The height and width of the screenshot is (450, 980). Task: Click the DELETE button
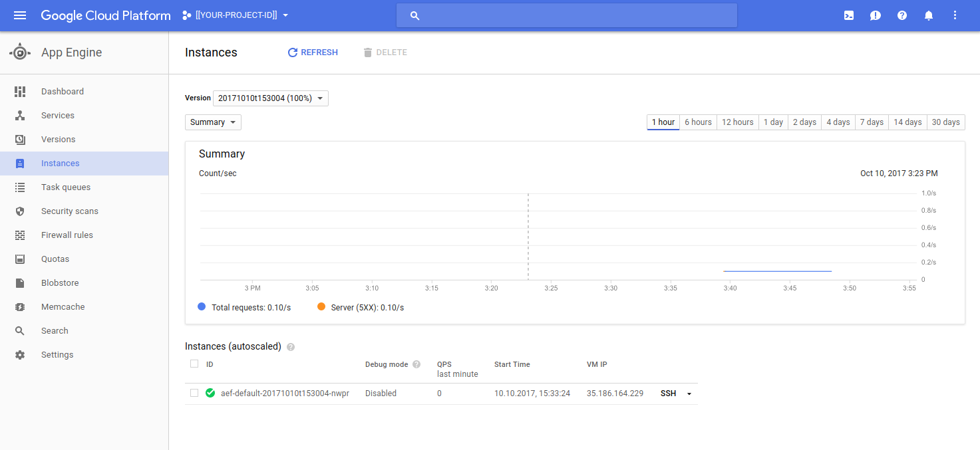click(385, 53)
